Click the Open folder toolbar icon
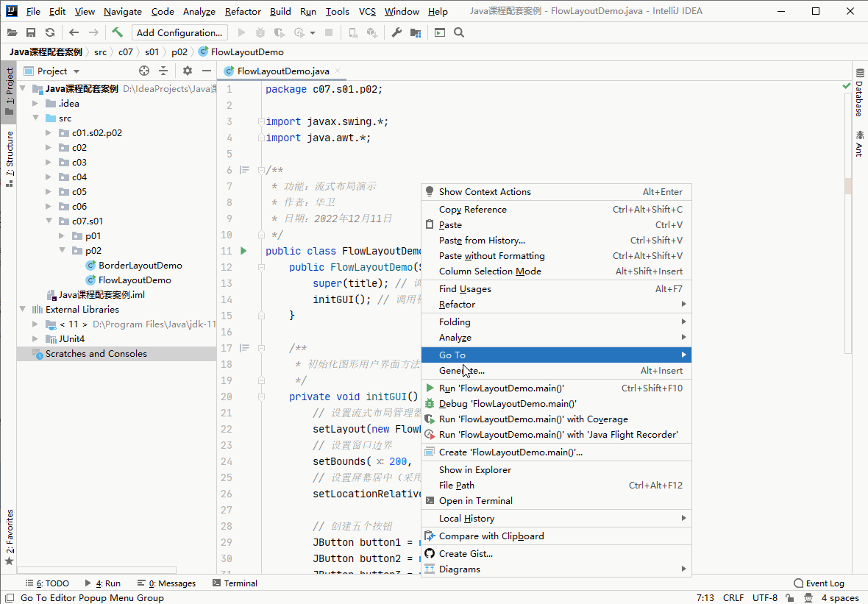This screenshot has width=868, height=604. [12, 32]
